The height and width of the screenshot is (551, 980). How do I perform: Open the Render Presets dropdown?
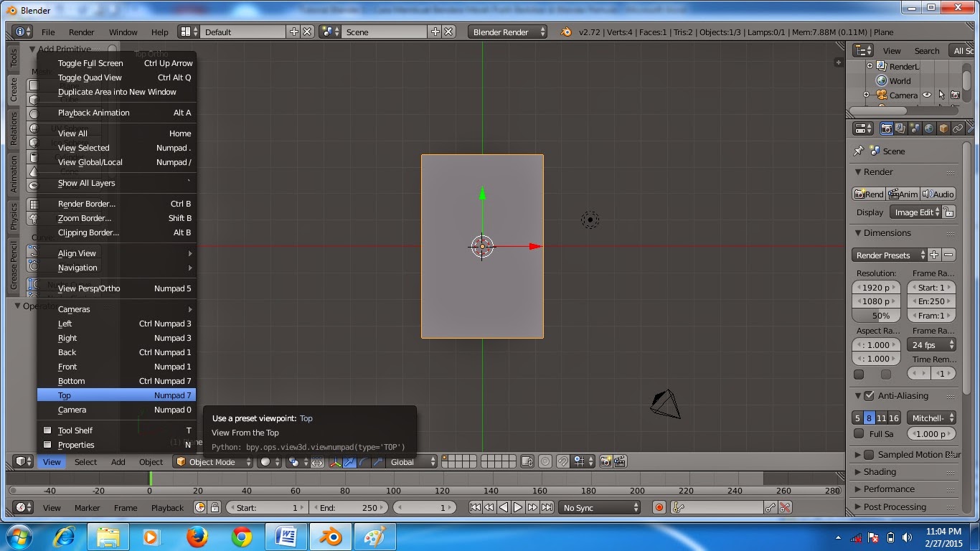coord(890,255)
